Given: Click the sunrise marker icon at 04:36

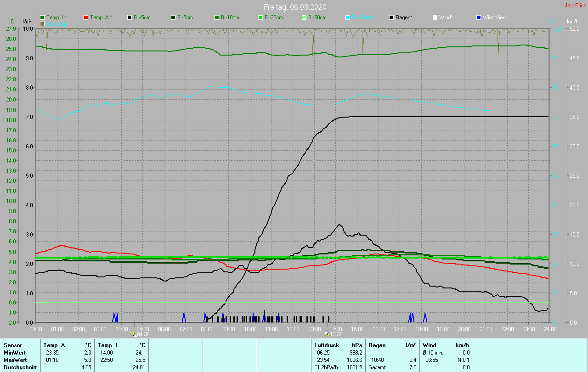Looking at the screenshot, I should pyautogui.click(x=134, y=334).
